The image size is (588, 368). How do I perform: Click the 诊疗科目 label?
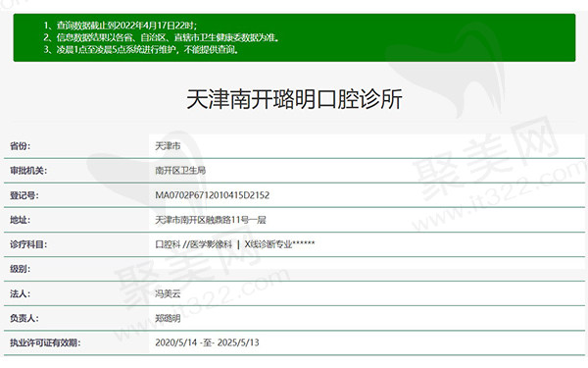pos(28,244)
